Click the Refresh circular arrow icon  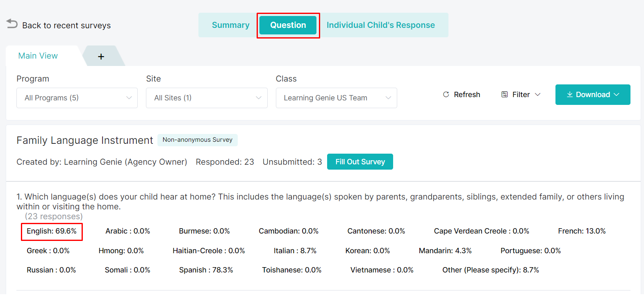pos(446,95)
